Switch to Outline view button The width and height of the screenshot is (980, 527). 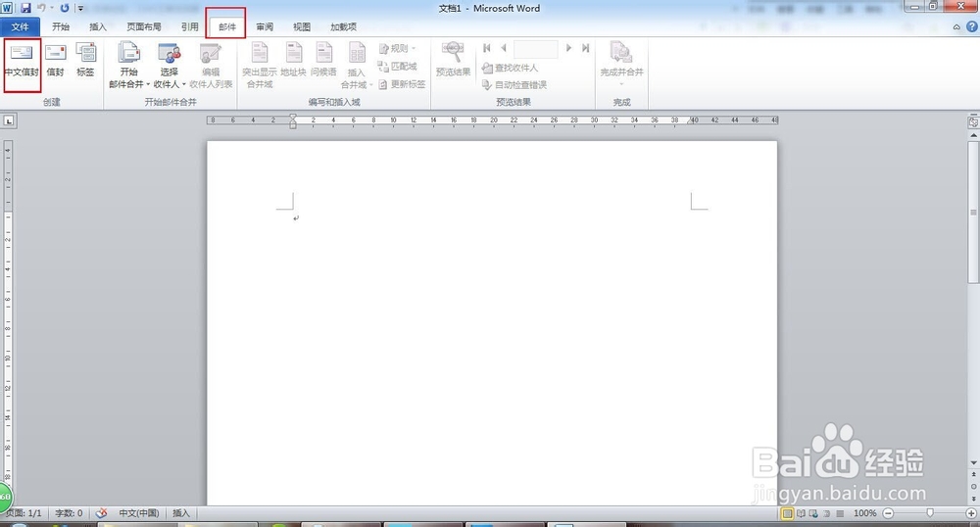827,513
